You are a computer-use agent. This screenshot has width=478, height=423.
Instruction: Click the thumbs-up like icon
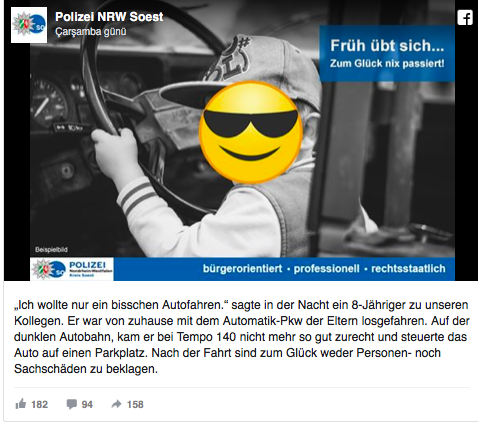tap(21, 404)
